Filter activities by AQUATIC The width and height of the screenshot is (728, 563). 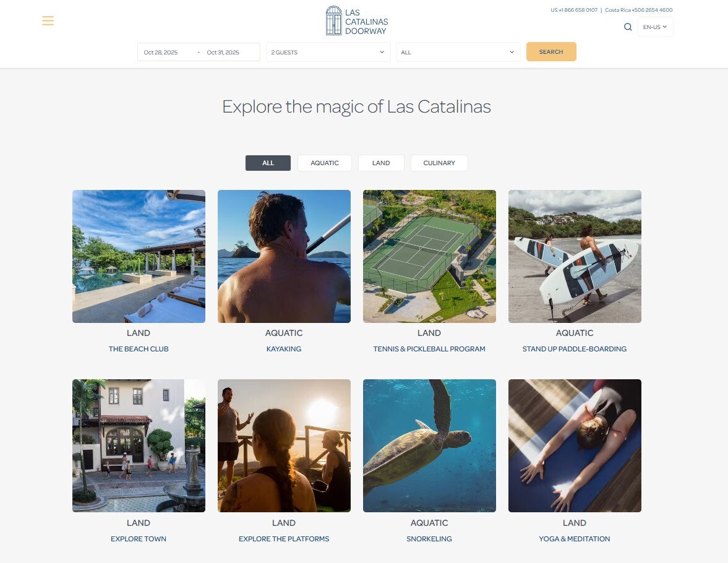click(x=325, y=163)
